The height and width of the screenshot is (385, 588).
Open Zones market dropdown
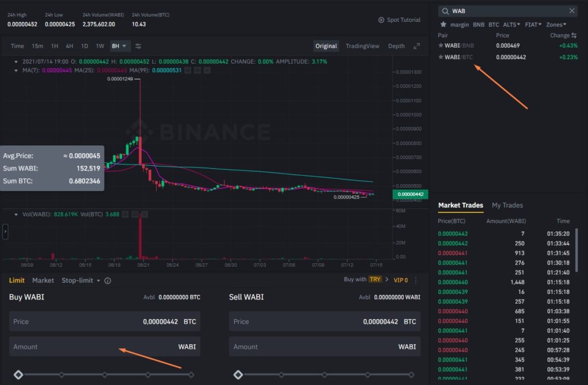click(x=556, y=24)
